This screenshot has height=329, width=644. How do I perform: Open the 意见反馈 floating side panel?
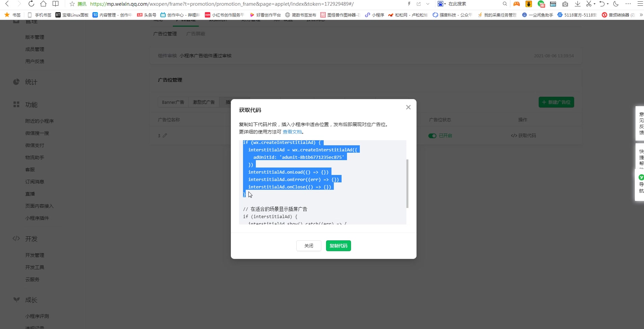641,123
